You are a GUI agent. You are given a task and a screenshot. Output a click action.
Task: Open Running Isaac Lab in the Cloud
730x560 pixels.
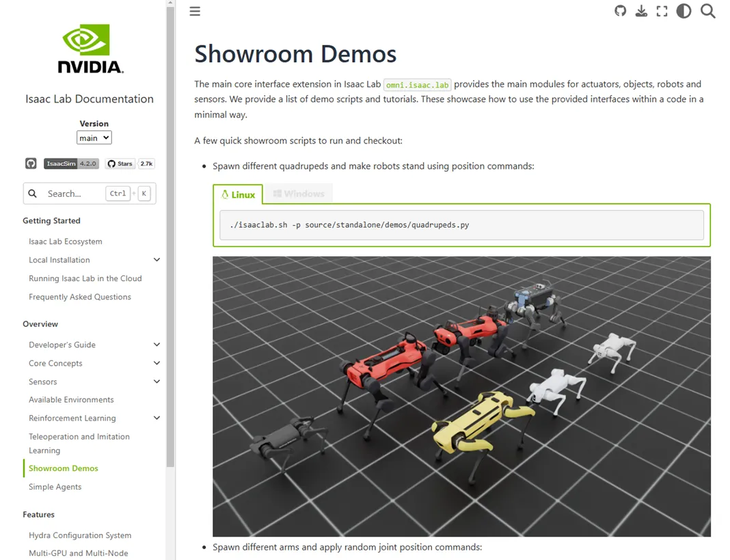tap(85, 278)
